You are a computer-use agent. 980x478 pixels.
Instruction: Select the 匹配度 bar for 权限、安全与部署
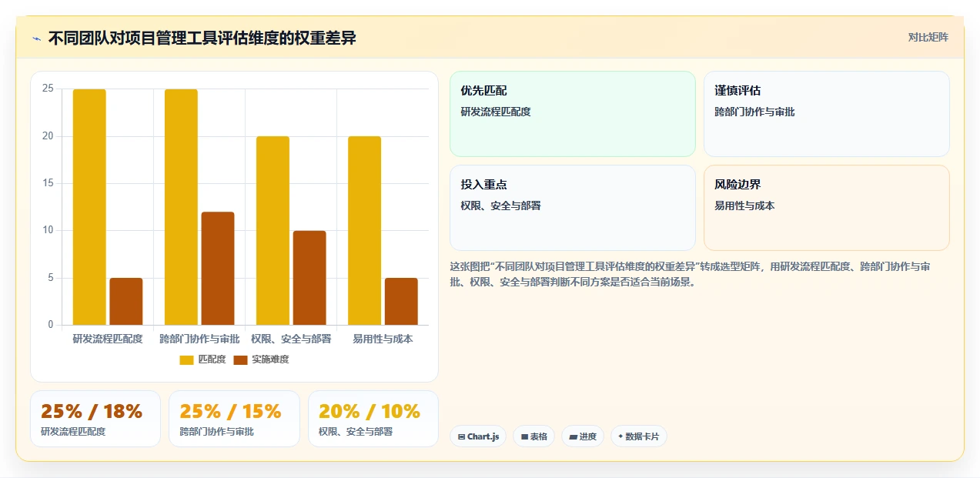pos(273,230)
